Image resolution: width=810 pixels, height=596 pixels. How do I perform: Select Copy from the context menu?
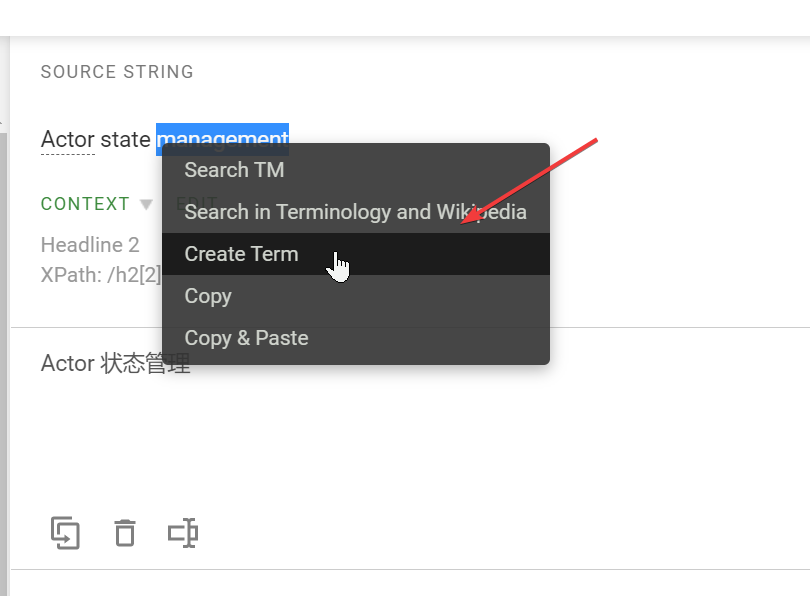pyautogui.click(x=207, y=296)
